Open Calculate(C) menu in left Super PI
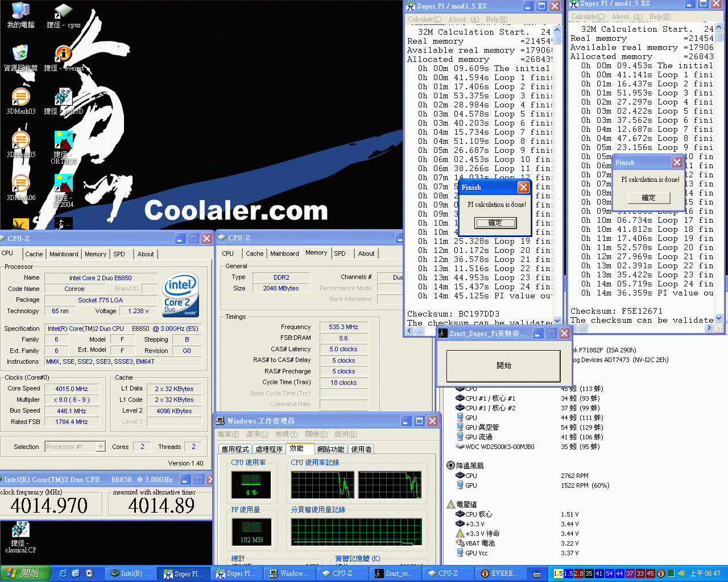This screenshot has width=728, height=582. (424, 19)
